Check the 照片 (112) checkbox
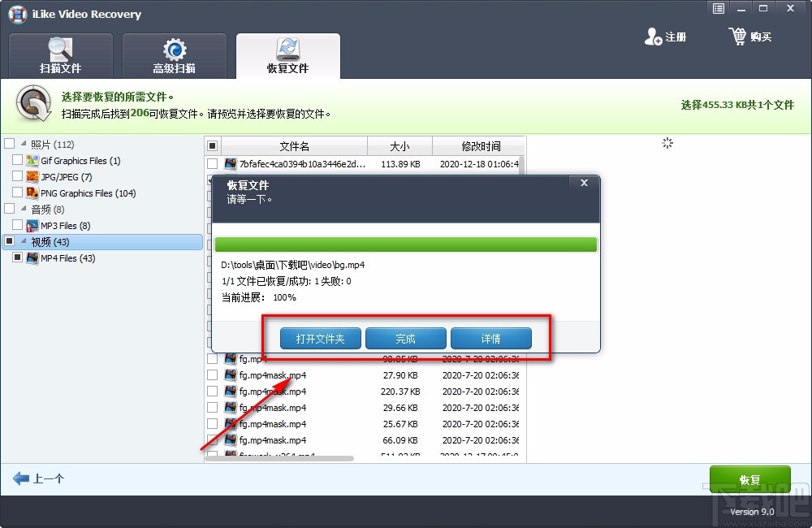Viewport: 812px width, 528px height. [10, 144]
